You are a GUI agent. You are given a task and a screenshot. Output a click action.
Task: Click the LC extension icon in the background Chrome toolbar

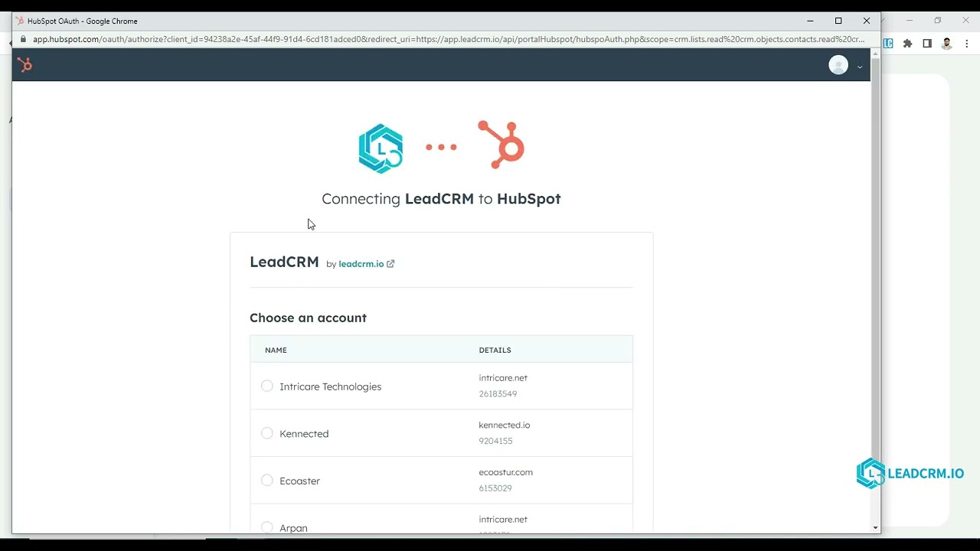click(x=889, y=44)
